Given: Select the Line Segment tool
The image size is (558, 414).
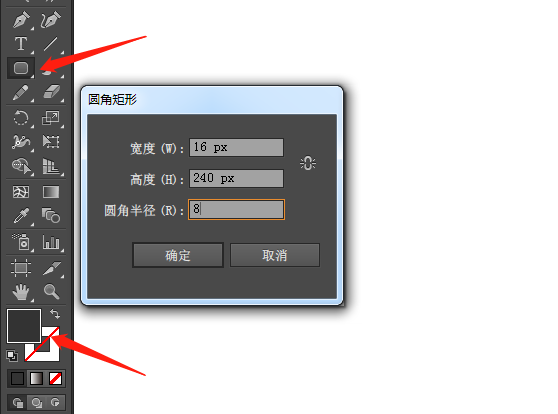Looking at the screenshot, I should [x=51, y=44].
